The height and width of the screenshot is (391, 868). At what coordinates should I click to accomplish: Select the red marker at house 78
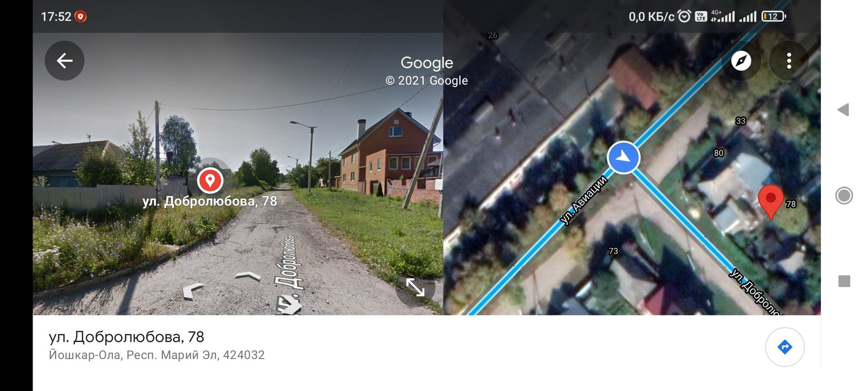770,202
